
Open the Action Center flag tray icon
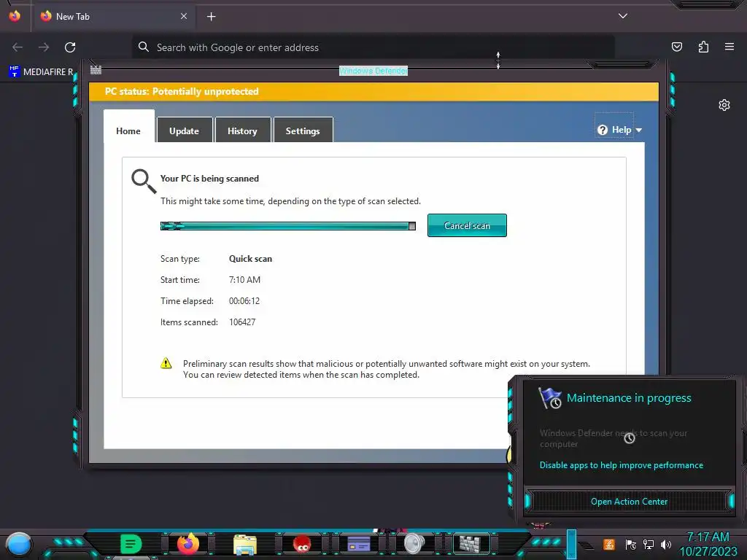click(x=630, y=544)
